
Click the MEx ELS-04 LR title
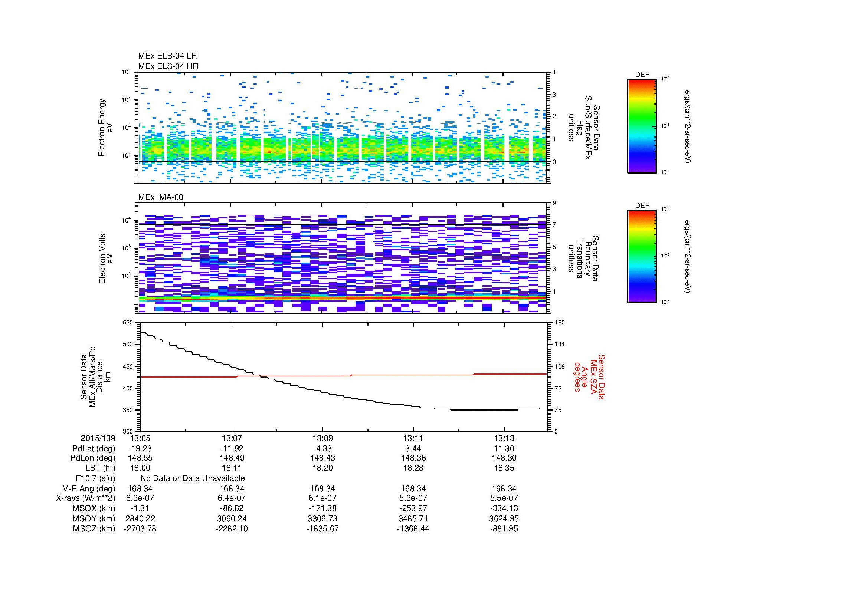coord(167,56)
